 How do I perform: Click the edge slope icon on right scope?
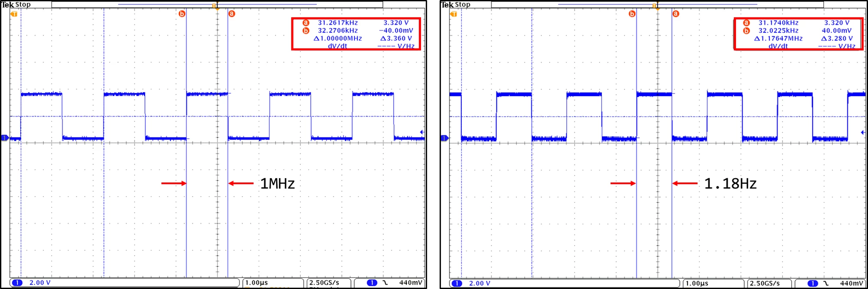826,283
